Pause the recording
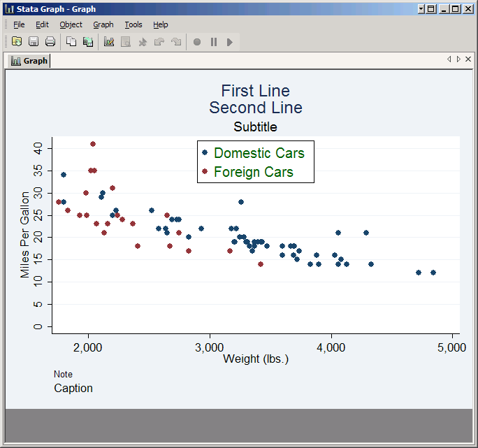478x448 pixels. [214, 42]
